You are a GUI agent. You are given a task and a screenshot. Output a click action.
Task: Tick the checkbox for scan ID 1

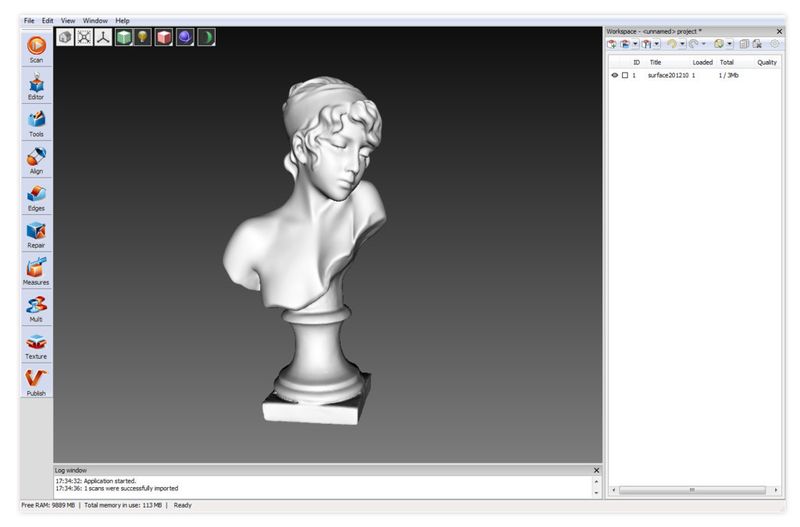pyautogui.click(x=625, y=76)
